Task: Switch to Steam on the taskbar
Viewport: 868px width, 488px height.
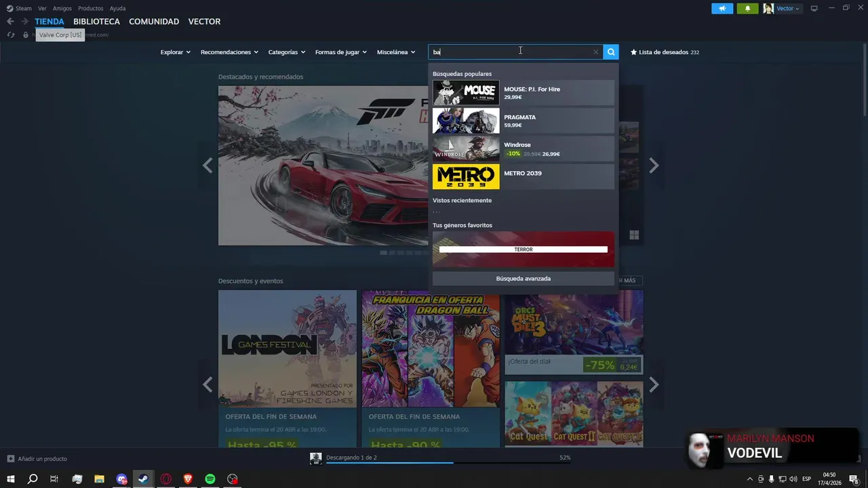Action: (x=143, y=479)
